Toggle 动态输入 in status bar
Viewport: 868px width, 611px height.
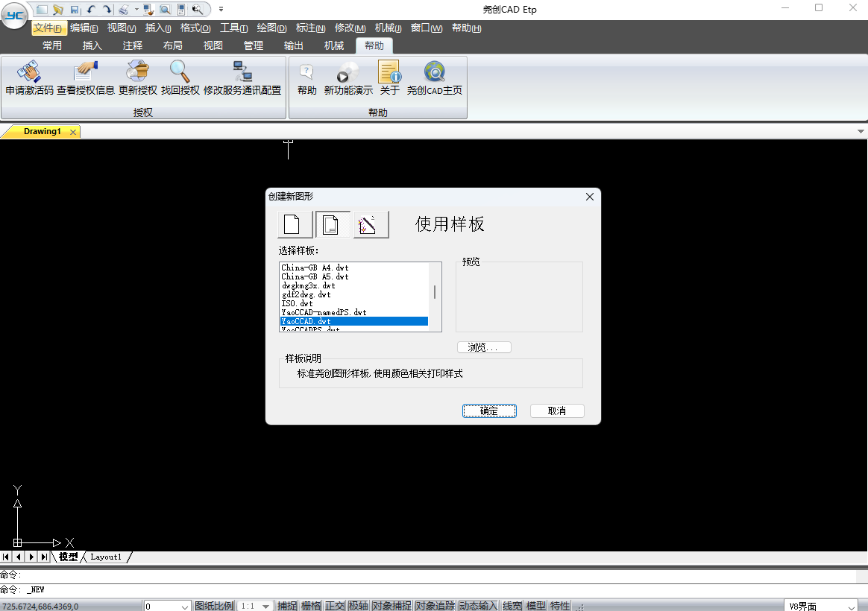pyautogui.click(x=478, y=606)
